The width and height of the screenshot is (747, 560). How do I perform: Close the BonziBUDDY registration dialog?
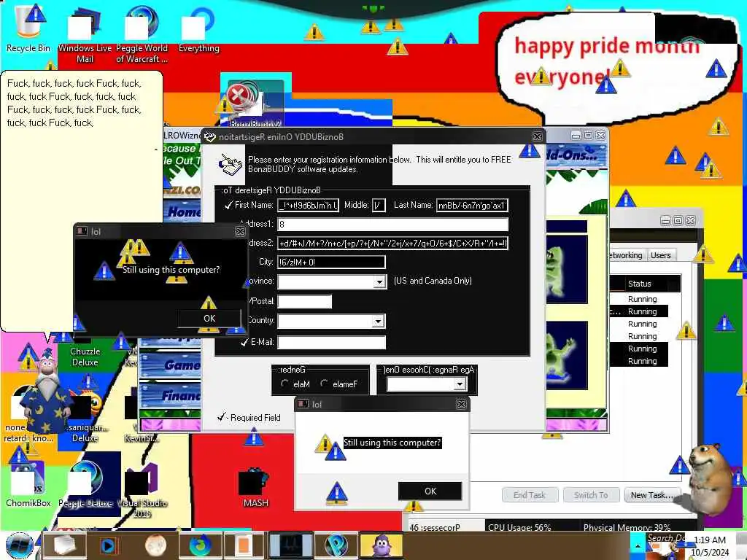pyautogui.click(x=538, y=136)
